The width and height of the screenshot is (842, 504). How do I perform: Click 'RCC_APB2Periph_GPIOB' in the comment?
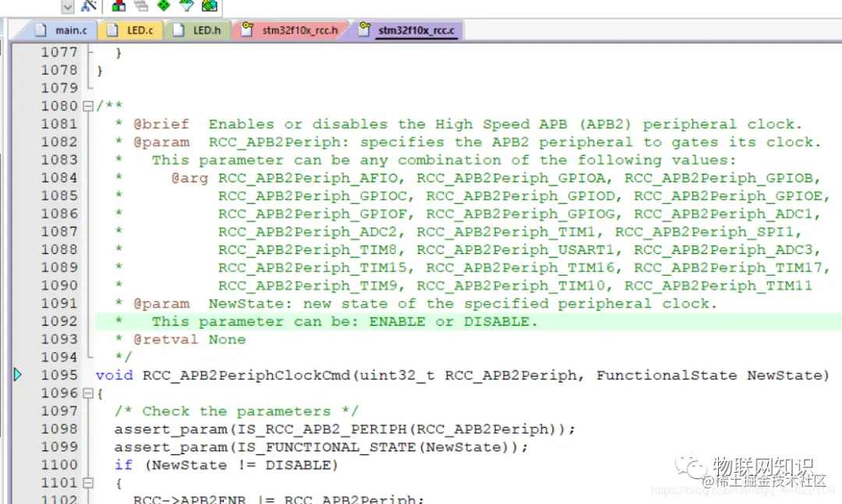click(x=719, y=178)
